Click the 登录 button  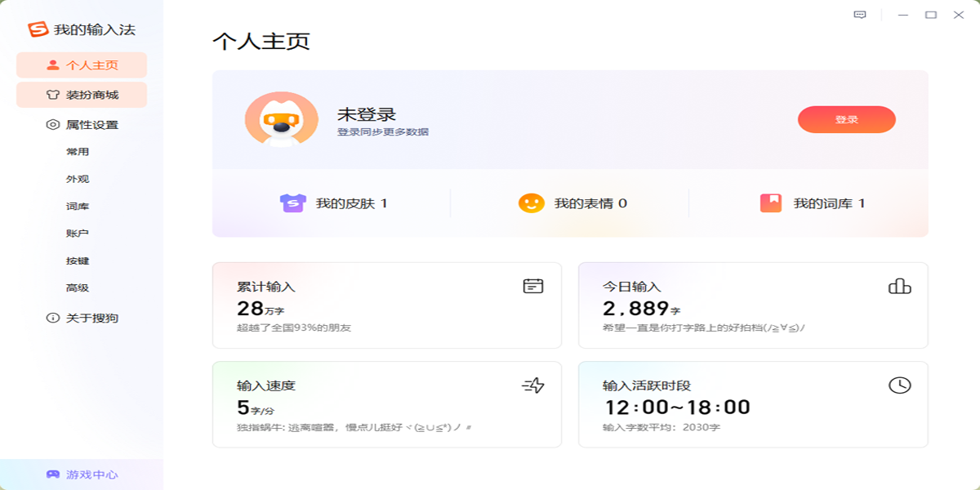click(847, 119)
